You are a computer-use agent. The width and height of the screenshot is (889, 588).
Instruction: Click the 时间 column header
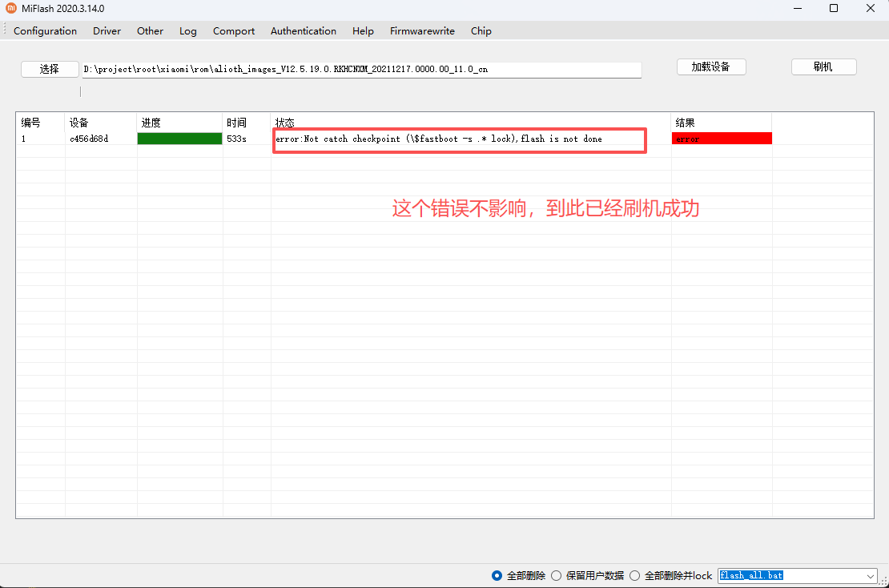point(247,123)
